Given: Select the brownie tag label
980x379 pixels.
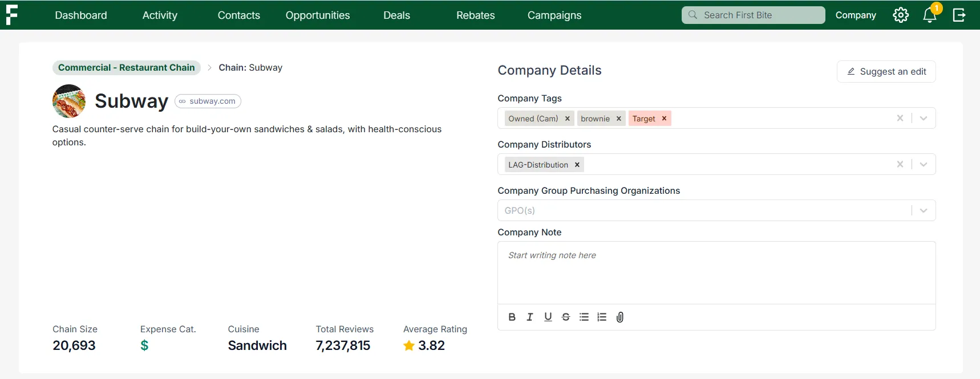Looking at the screenshot, I should click(x=596, y=119).
